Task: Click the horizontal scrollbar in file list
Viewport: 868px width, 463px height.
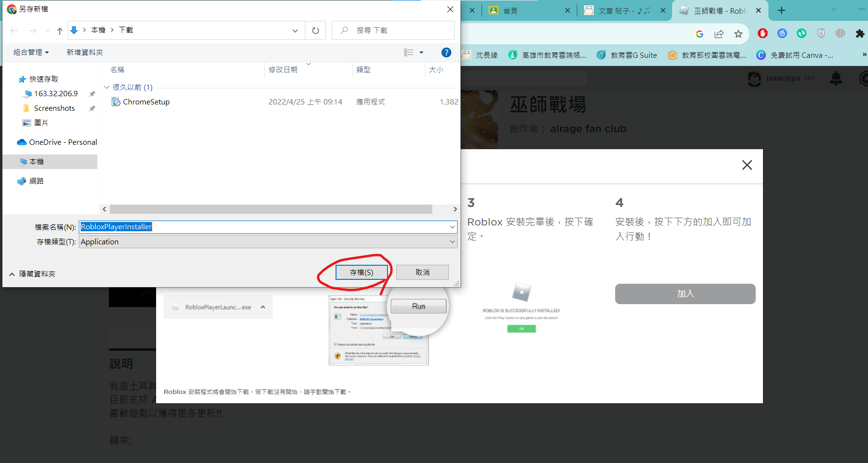Action: [x=271, y=209]
